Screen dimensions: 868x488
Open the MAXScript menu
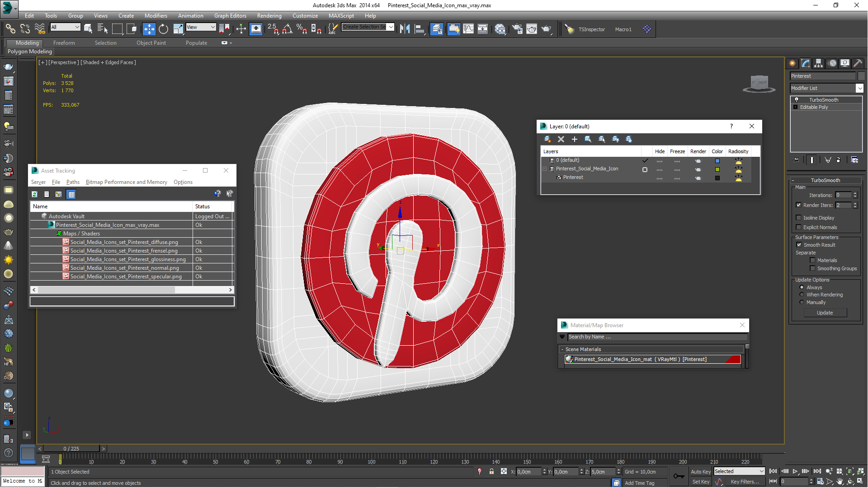point(341,16)
